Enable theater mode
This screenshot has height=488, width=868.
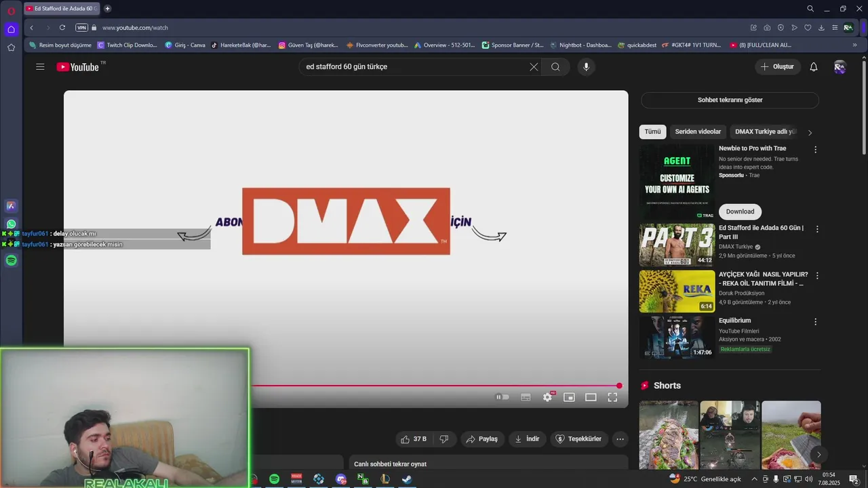pos(591,397)
